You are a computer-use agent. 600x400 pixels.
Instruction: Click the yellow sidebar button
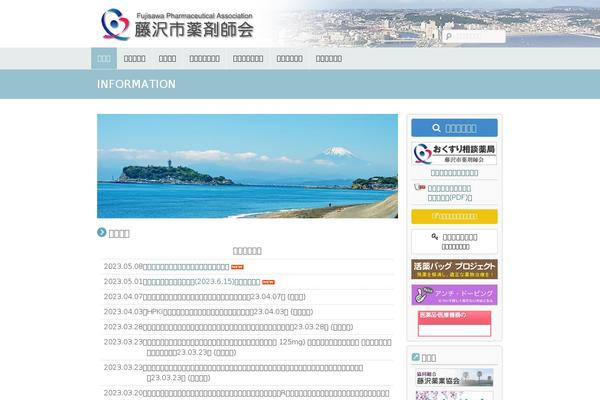pyautogui.click(x=454, y=216)
